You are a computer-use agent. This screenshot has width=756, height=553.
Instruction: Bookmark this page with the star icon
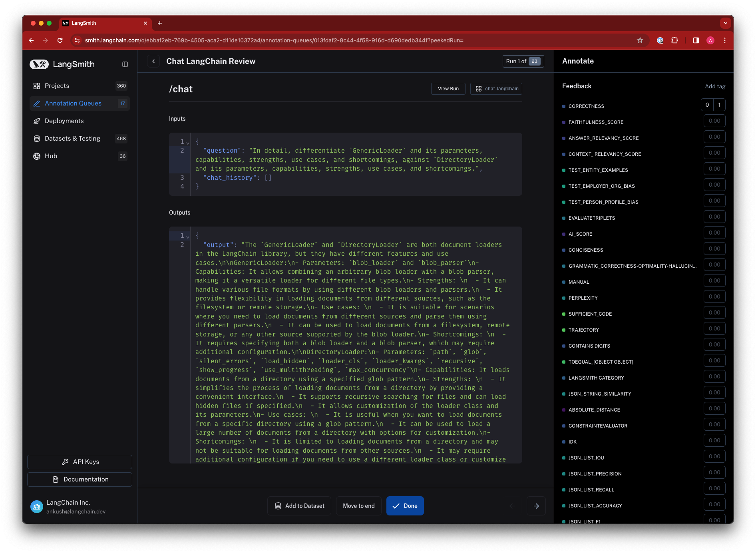click(640, 40)
